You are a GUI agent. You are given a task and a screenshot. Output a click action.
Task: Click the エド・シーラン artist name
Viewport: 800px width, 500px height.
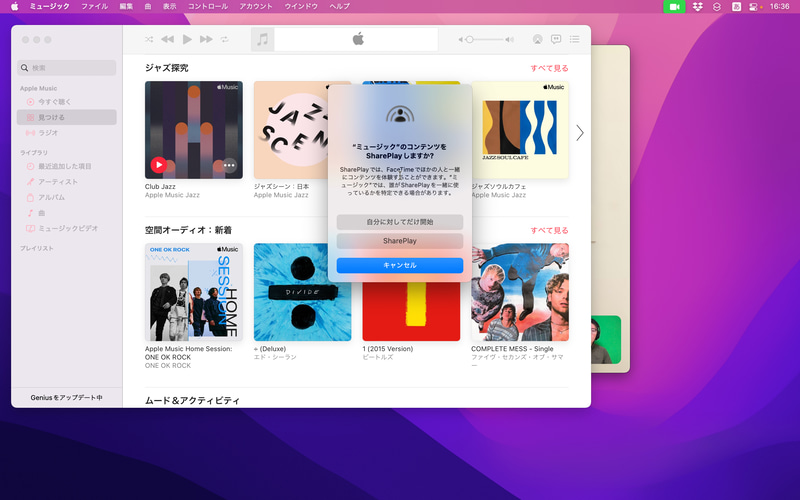click(275, 357)
